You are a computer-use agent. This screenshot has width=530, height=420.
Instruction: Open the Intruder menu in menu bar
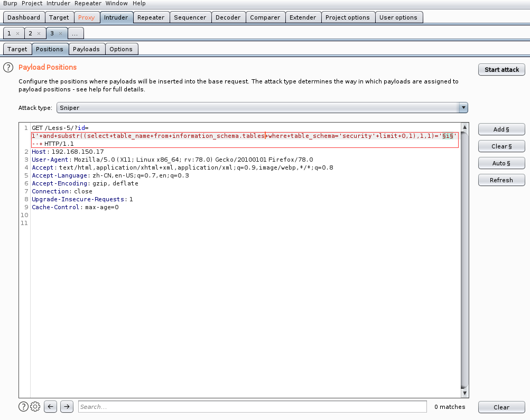tap(58, 3)
